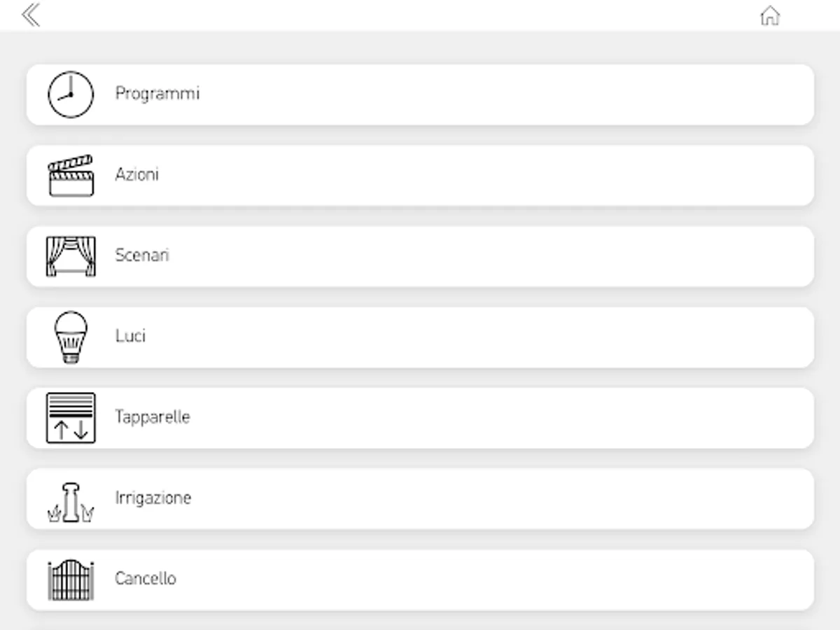840x630 pixels.
Task: Select the Luci text label
Action: pos(130,336)
